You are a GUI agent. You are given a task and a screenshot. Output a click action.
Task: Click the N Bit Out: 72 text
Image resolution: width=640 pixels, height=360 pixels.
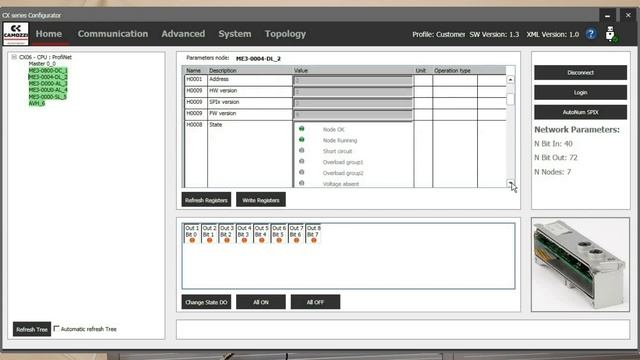[x=556, y=158]
